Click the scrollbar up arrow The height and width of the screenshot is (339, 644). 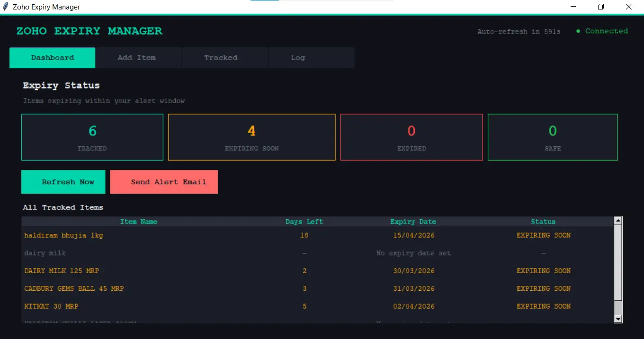[x=618, y=220]
